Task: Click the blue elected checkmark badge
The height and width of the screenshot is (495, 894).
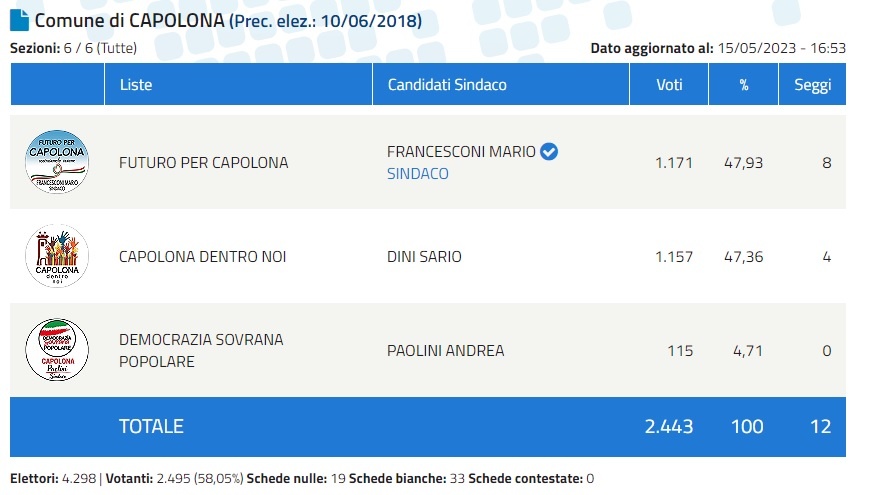Action: click(x=549, y=152)
